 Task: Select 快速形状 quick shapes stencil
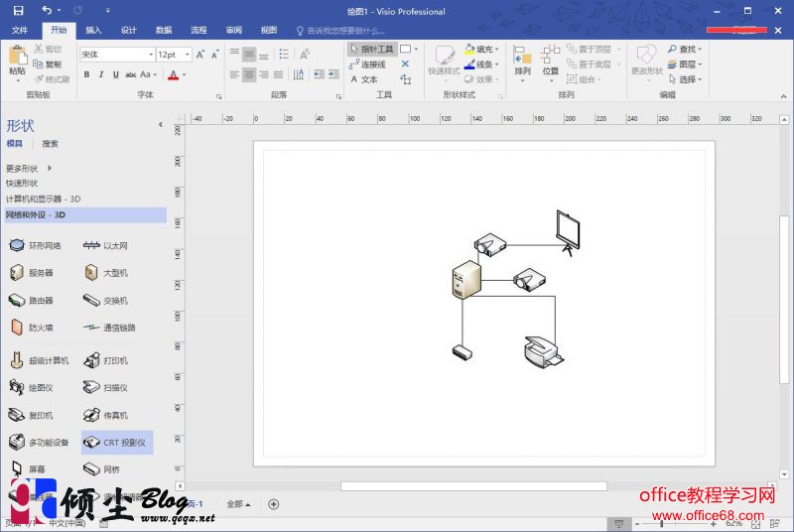tap(22, 184)
